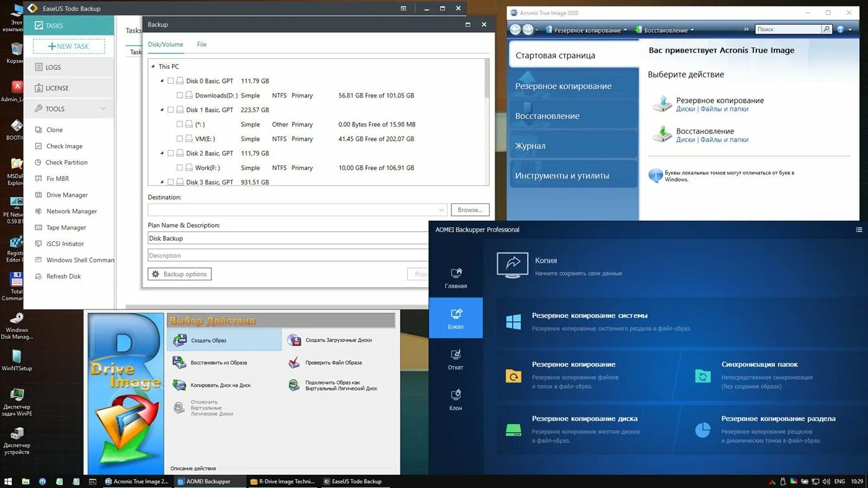The image size is (868, 488).
Task: Open Clone tool in EaseUS sidebar
Action: [x=55, y=130]
